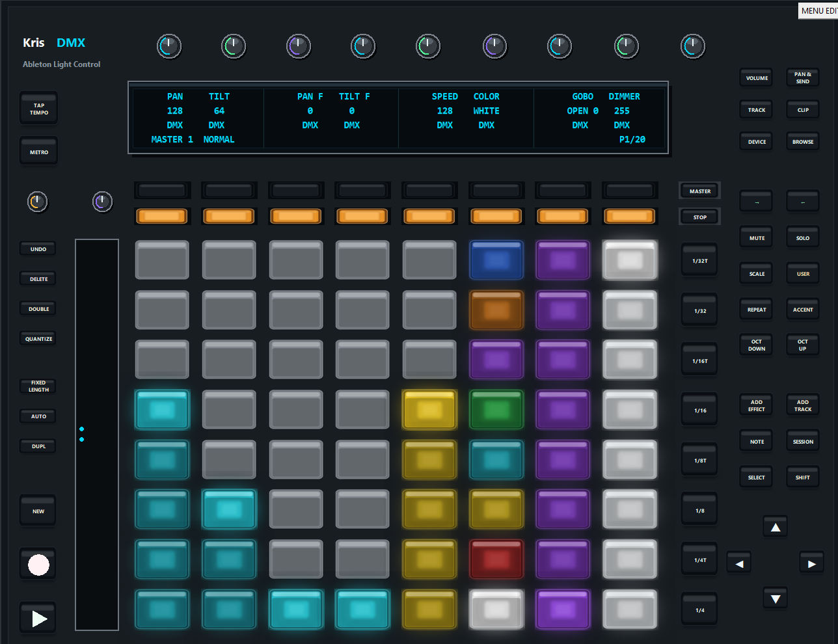Viewport: 838px width, 644px height.
Task: Click the ADD TRACK button
Action: coord(803,405)
